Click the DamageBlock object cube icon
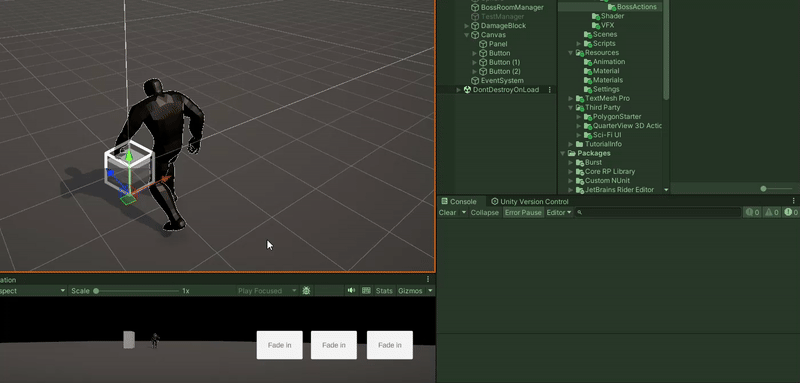 (475, 25)
